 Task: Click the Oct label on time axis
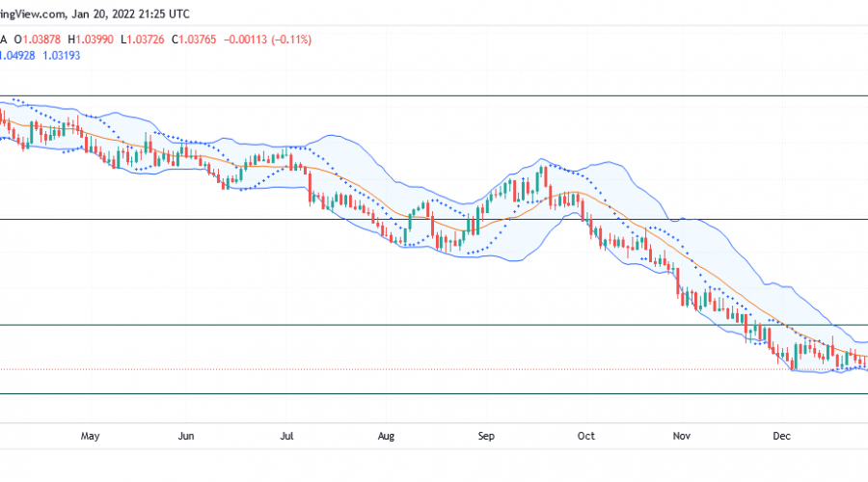(586, 436)
